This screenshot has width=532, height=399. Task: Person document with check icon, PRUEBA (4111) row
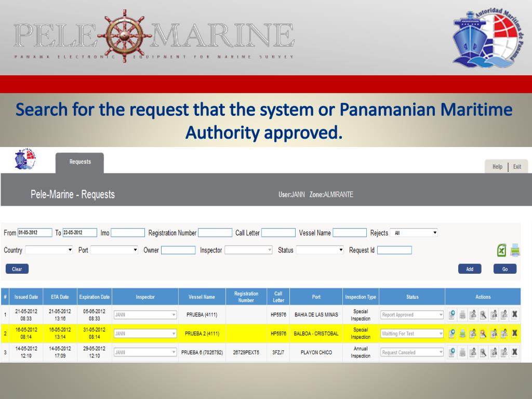[x=504, y=314]
